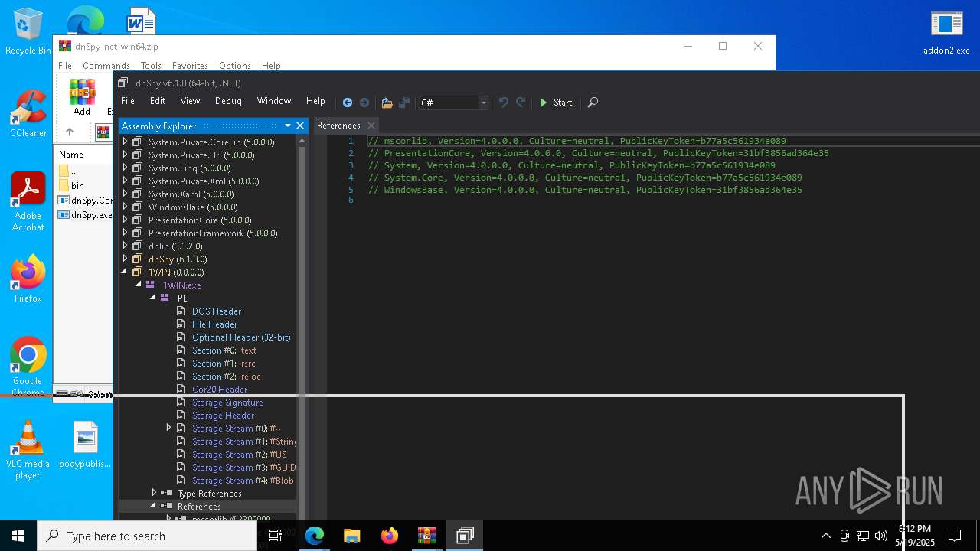Screen dimensions: 980x551
Task: Collapse the 1WIN.exe module node
Action: 139,285
